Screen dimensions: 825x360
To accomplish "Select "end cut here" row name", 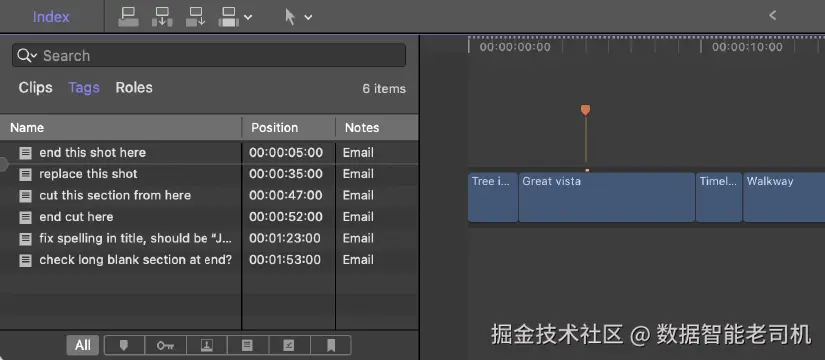I will click(x=76, y=217).
